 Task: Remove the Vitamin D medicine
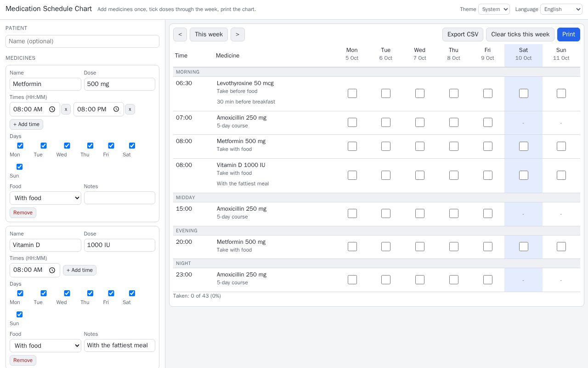coord(23,360)
